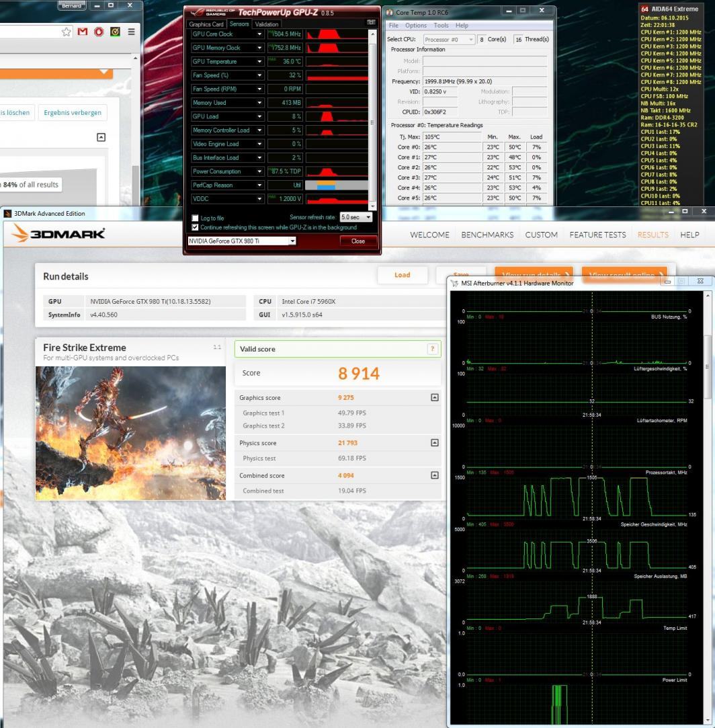Click the Fire Strike Extreme thumbnail image

pyautogui.click(x=130, y=433)
